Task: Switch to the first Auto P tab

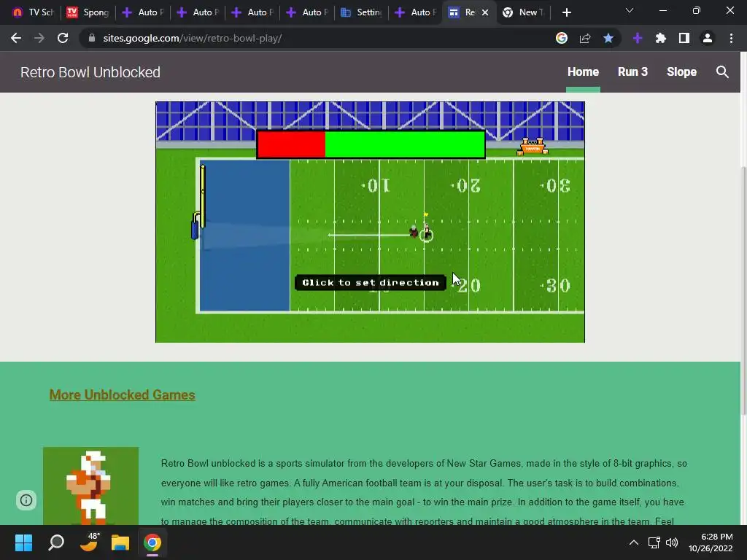Action: coord(143,12)
